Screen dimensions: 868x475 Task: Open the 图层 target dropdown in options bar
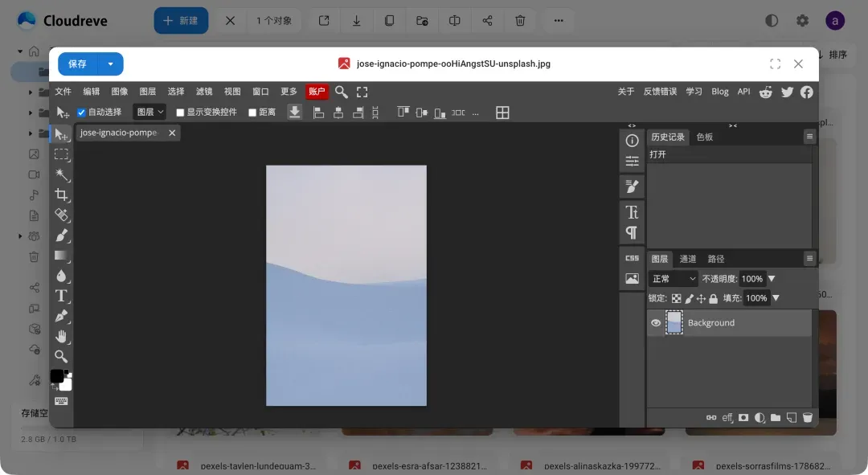(x=149, y=113)
